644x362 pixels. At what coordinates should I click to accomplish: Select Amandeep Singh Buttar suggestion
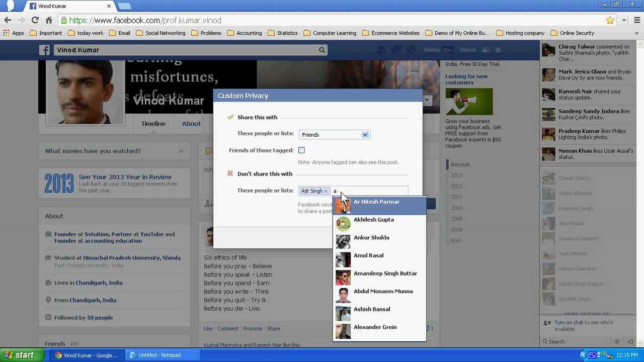(379, 278)
